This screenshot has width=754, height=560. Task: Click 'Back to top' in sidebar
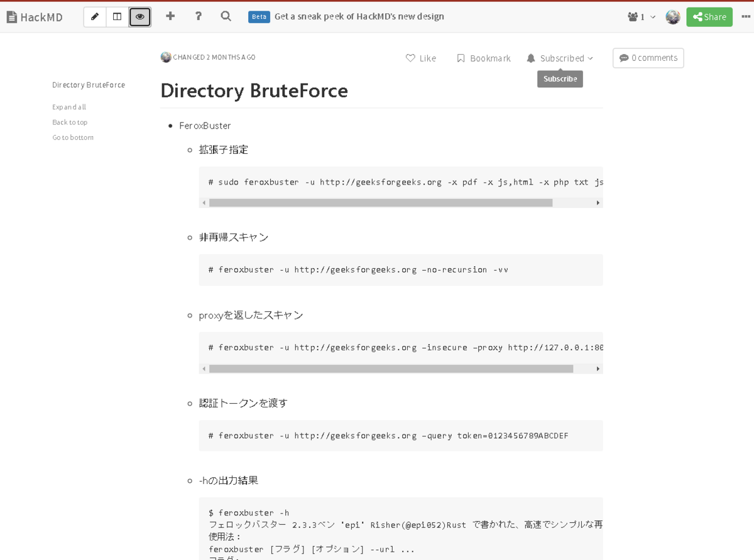point(70,122)
